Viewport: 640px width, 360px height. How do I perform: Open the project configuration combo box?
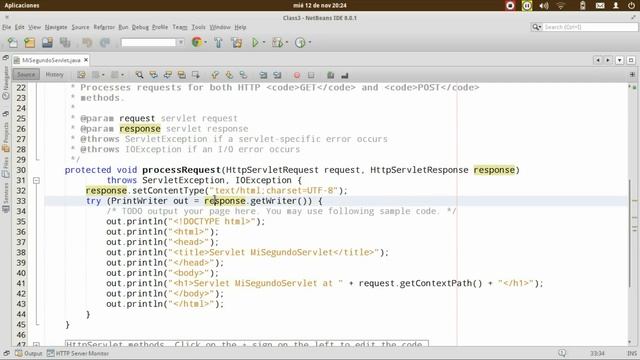tap(152, 42)
